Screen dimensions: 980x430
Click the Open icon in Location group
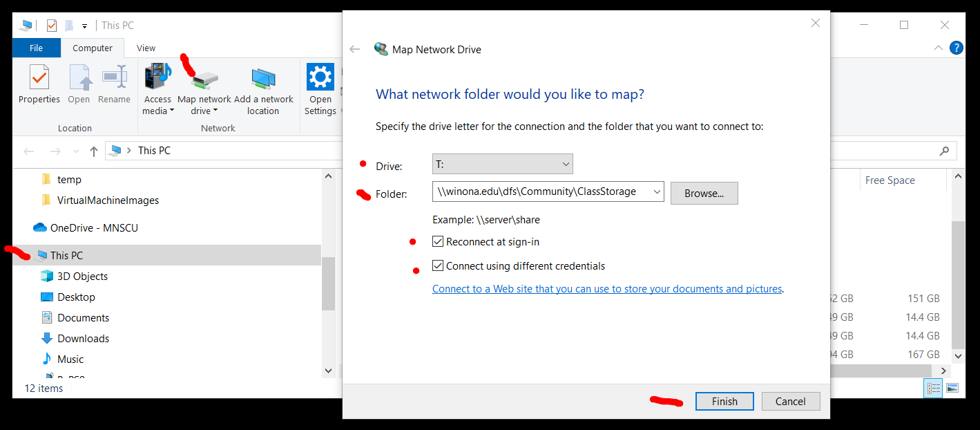coord(79,77)
